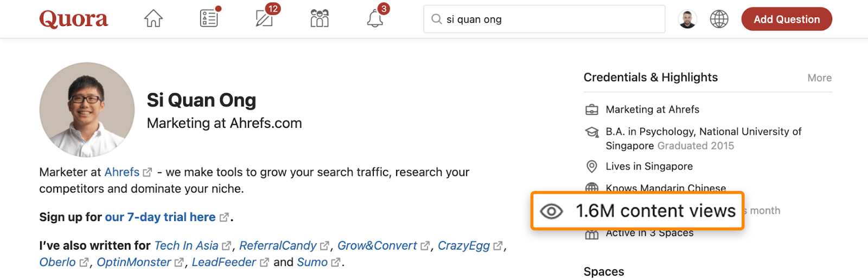The height and width of the screenshot is (280, 868).
Task: Open the CrazyEgg link
Action: (464, 246)
